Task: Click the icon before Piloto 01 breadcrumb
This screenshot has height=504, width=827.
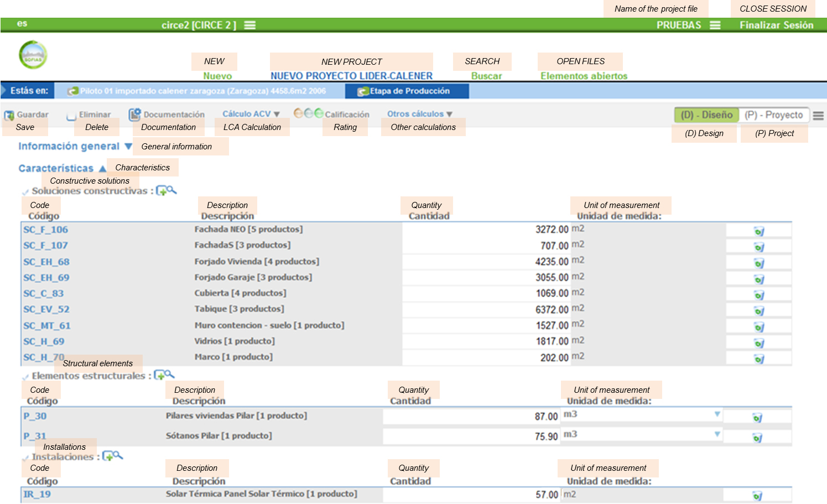Action: (72, 91)
